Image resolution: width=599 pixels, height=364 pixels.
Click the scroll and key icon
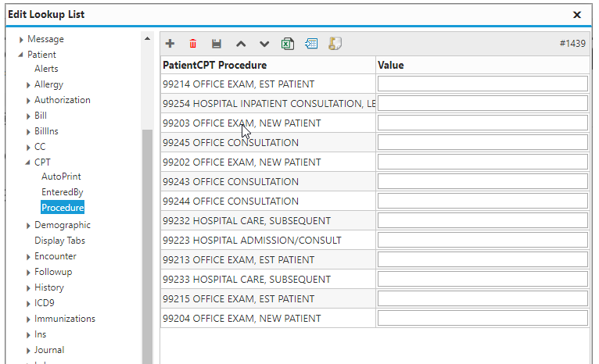(x=335, y=44)
